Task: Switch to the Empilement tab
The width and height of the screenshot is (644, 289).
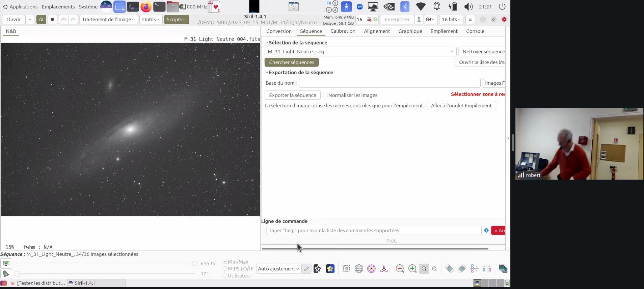Action: coord(444,31)
